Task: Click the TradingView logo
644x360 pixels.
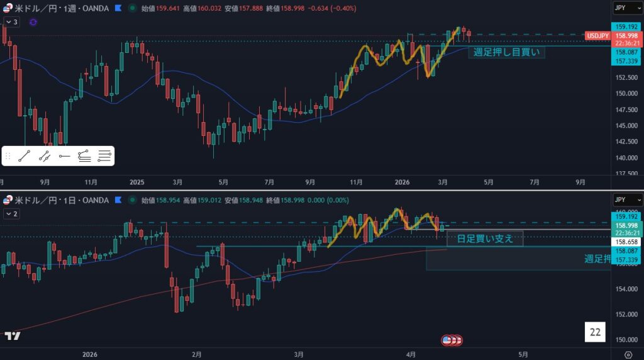Action: click(x=12, y=335)
